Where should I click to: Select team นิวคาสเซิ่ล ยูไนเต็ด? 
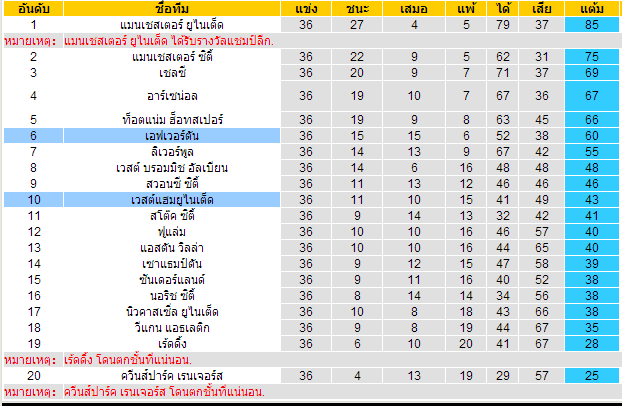(x=172, y=312)
